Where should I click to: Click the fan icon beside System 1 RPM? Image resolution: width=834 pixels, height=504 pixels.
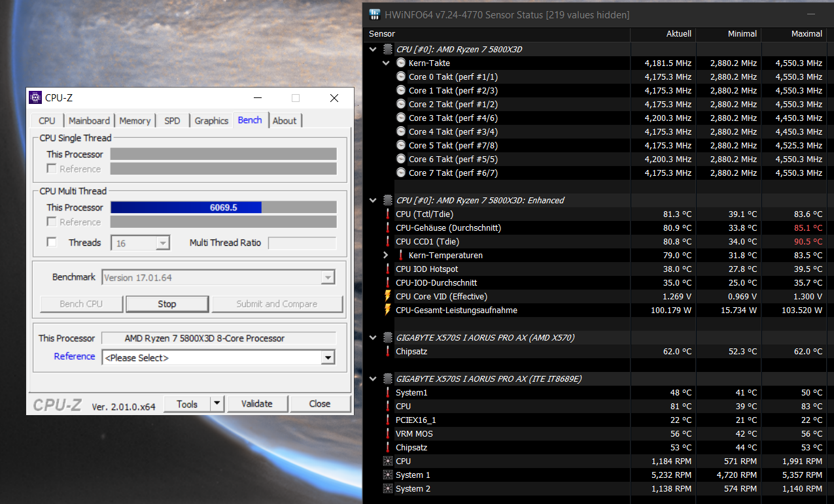coord(388,475)
